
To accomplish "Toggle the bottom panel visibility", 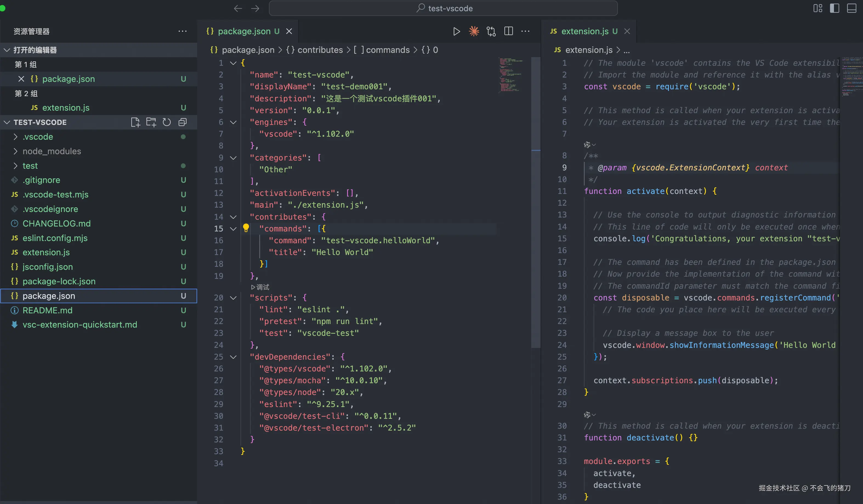I will click(x=852, y=8).
